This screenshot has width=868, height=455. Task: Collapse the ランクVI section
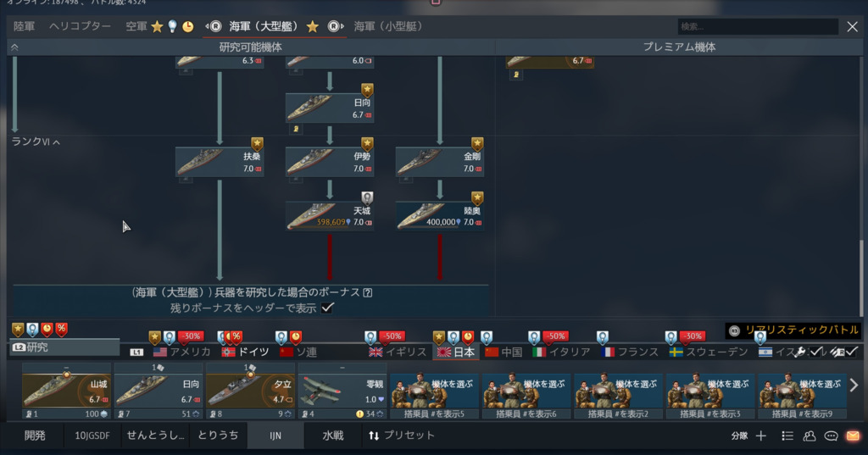[36, 141]
